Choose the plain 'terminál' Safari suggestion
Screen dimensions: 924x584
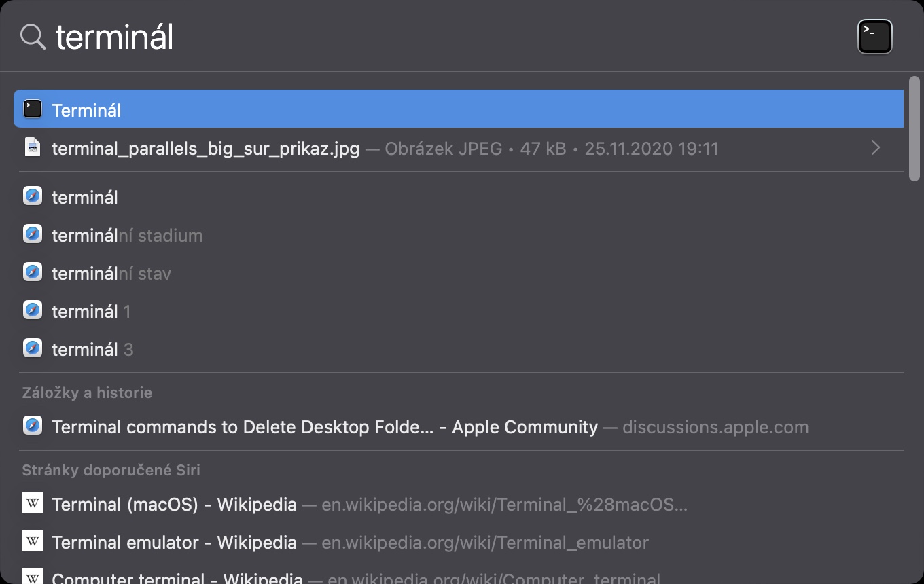(x=85, y=198)
